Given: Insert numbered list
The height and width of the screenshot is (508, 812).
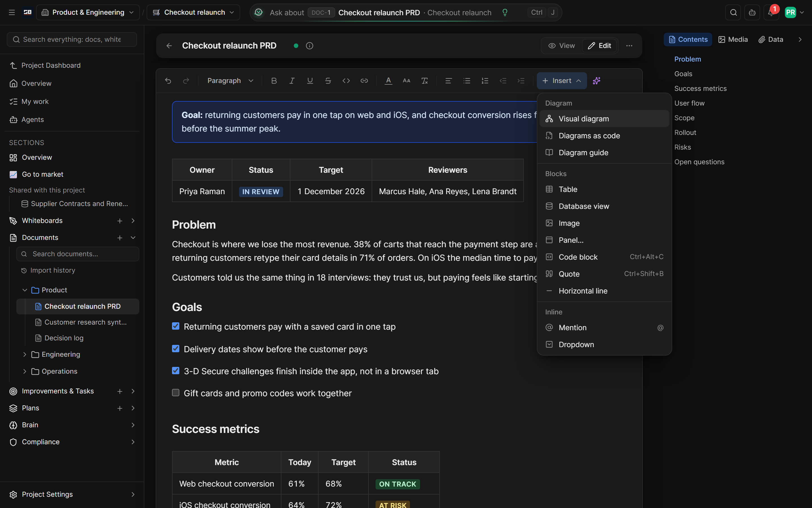Looking at the screenshot, I should [x=485, y=81].
